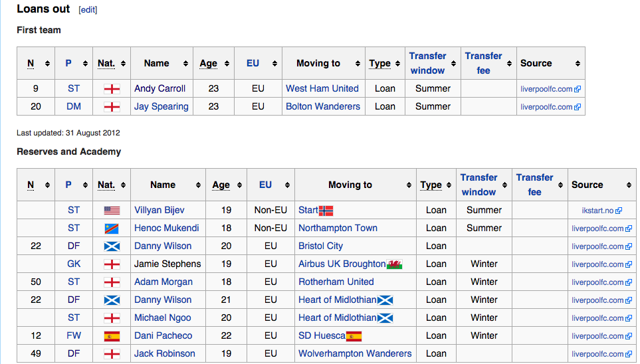Image resolution: width=640 pixels, height=364 pixels.
Task: Open Northampton Town club link
Action: (338, 228)
